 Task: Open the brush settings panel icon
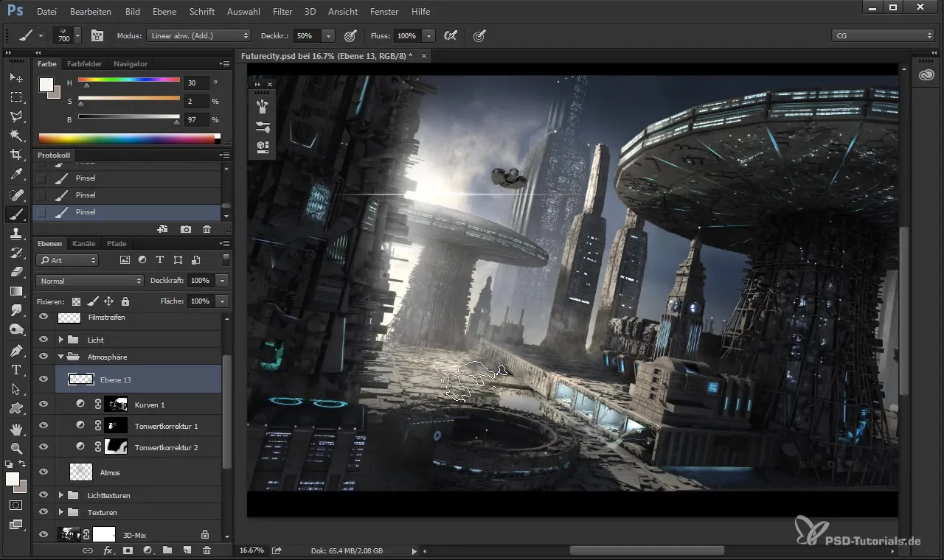click(x=97, y=35)
